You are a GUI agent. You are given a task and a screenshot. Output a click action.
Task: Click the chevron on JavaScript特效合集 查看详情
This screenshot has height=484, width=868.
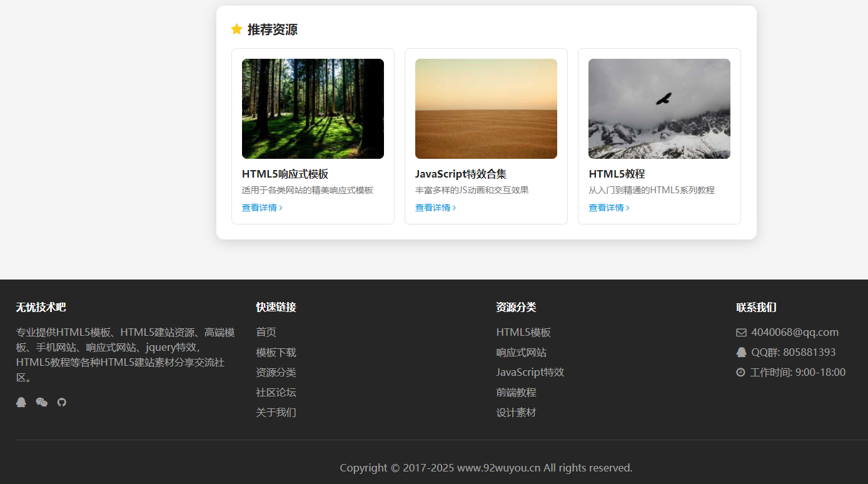pyautogui.click(x=455, y=207)
